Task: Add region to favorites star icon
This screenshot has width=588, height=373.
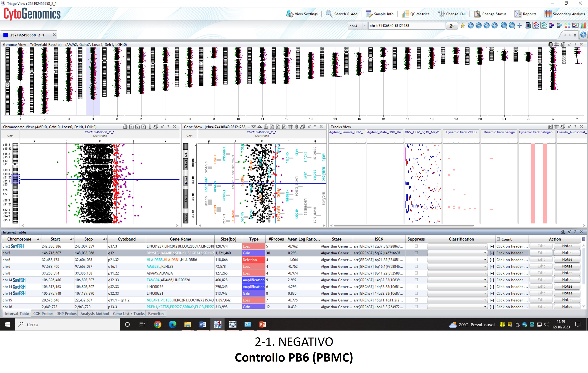Action: pyautogui.click(x=462, y=26)
